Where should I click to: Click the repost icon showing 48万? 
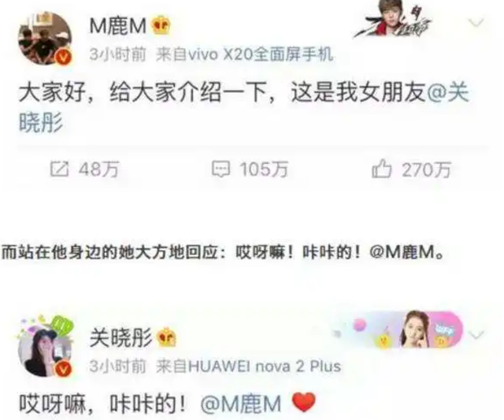point(60,169)
